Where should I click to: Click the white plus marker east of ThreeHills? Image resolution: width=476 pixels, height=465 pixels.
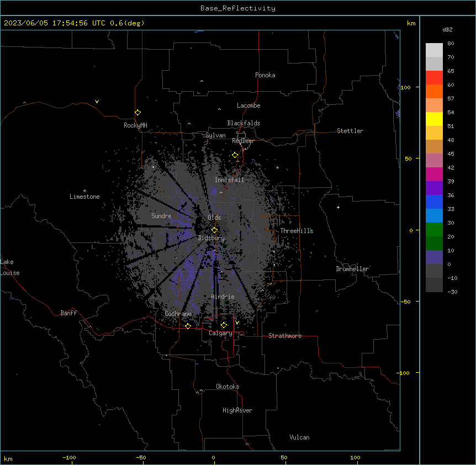coord(338,207)
